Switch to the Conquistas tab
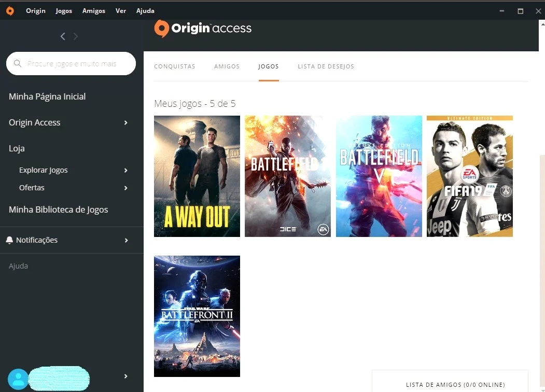The height and width of the screenshot is (392, 545). click(x=174, y=66)
